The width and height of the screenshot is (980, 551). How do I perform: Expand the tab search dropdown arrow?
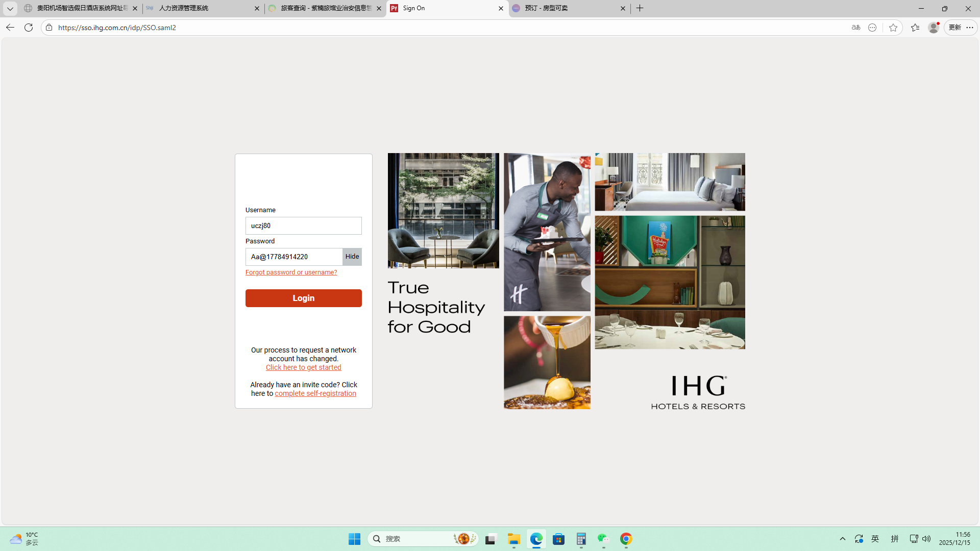[10, 8]
